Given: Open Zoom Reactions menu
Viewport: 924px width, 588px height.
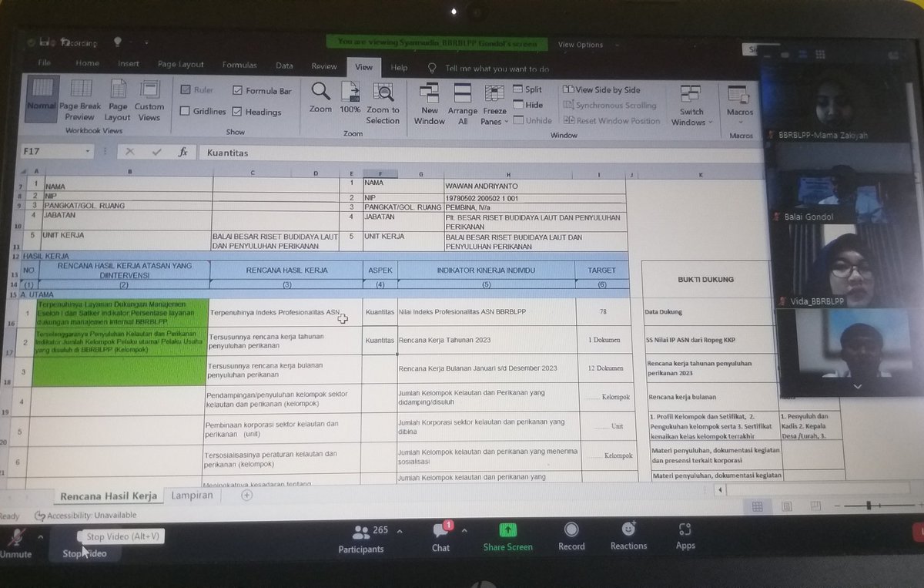Looking at the screenshot, I should pyautogui.click(x=629, y=536).
